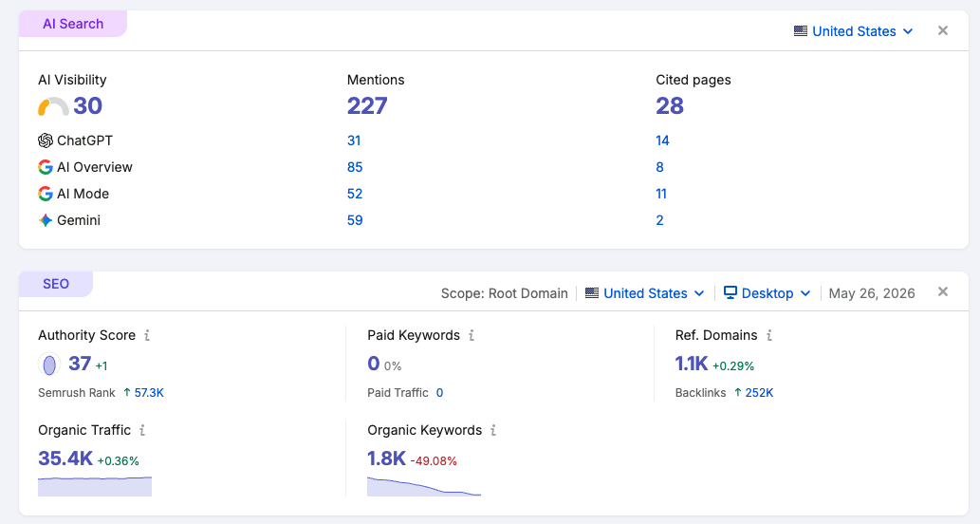
Task: Open AI Overview mentions count 85
Action: click(355, 167)
